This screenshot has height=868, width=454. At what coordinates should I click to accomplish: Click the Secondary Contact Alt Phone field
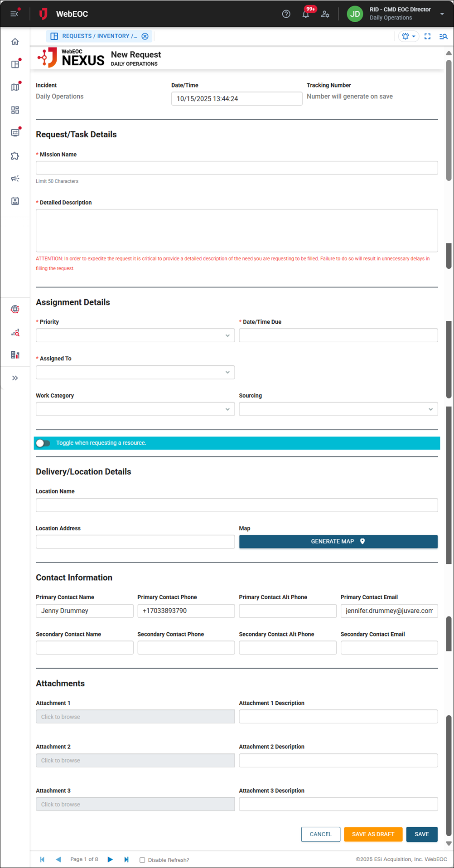click(288, 648)
